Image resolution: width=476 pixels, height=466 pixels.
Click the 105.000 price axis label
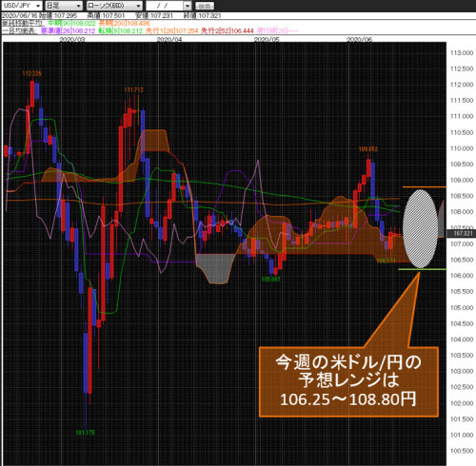pos(462,308)
